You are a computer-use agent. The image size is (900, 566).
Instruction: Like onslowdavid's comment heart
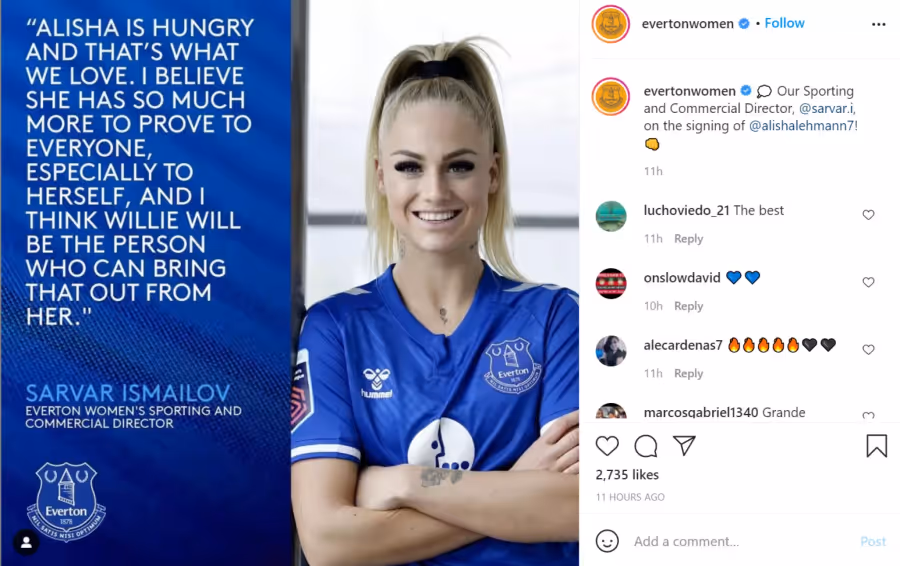pyautogui.click(x=868, y=282)
